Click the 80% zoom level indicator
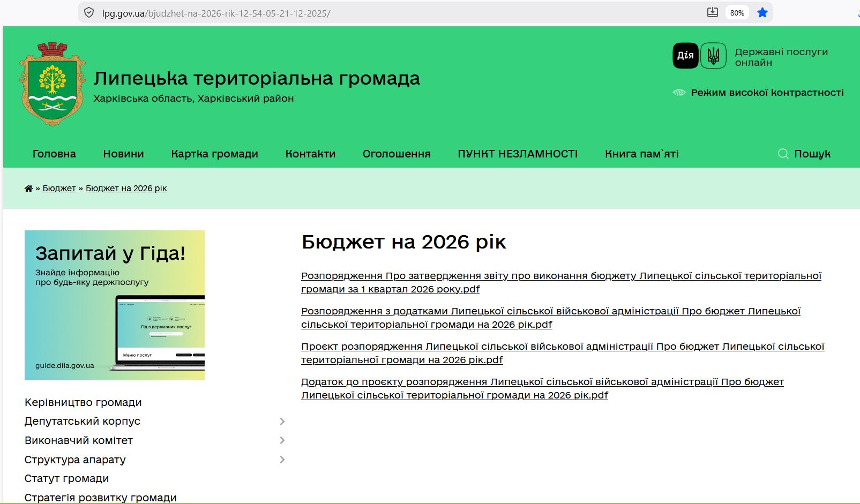This screenshot has height=504, width=860. (737, 13)
